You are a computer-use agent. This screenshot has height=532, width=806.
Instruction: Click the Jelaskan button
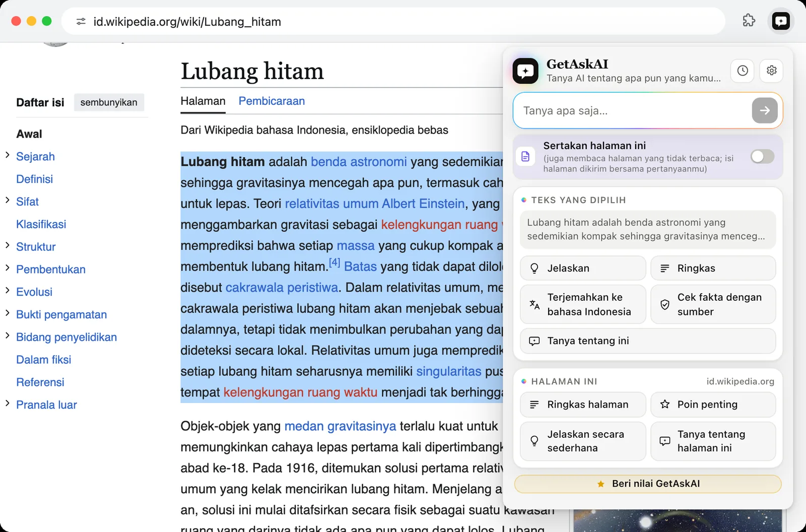583,268
